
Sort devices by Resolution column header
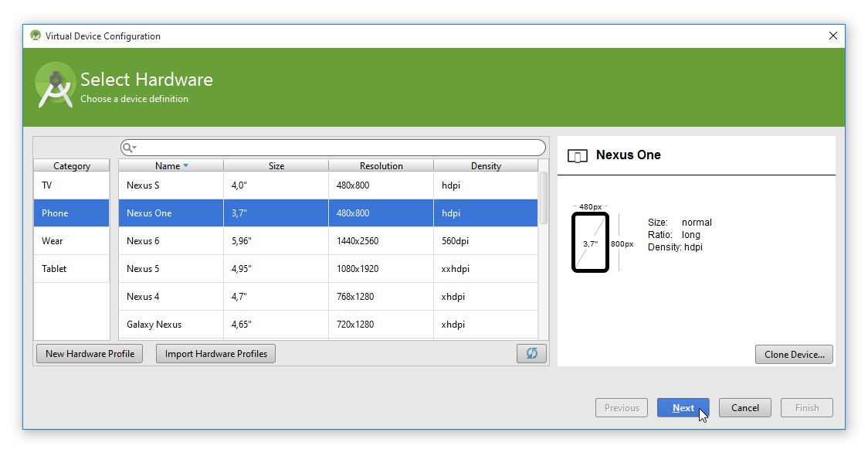(381, 165)
